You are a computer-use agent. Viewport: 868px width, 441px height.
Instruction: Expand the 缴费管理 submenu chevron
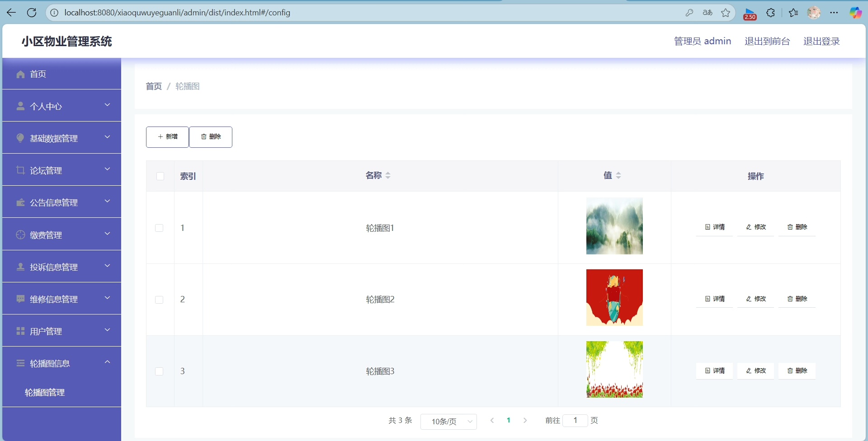click(108, 234)
